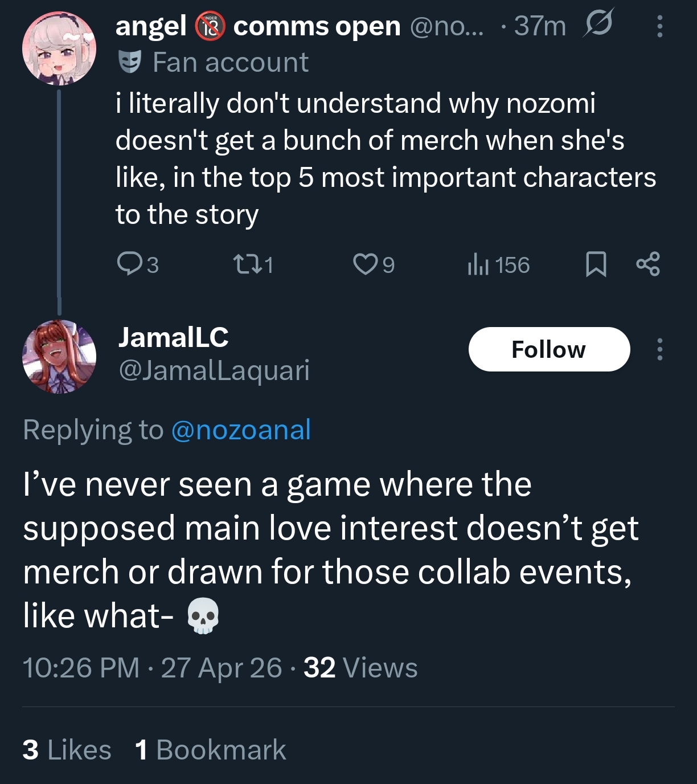
Task: Tap the Fan account mask icon
Action: (x=130, y=62)
